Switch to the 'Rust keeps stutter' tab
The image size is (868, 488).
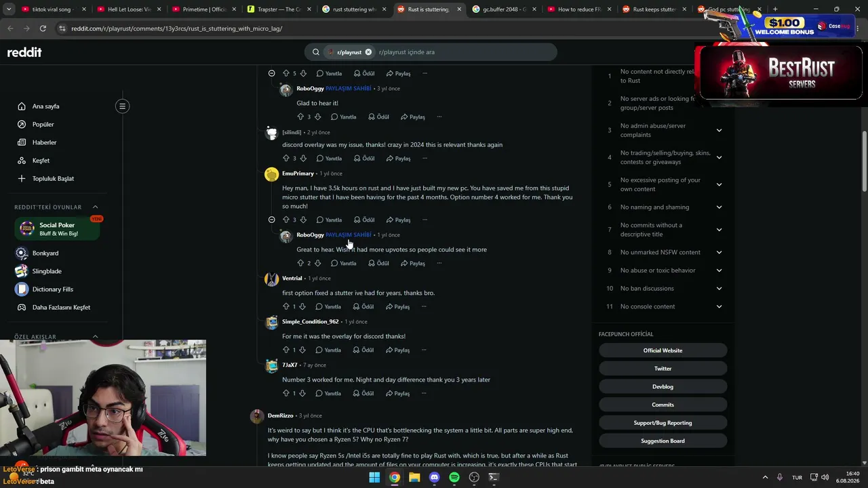[654, 9]
